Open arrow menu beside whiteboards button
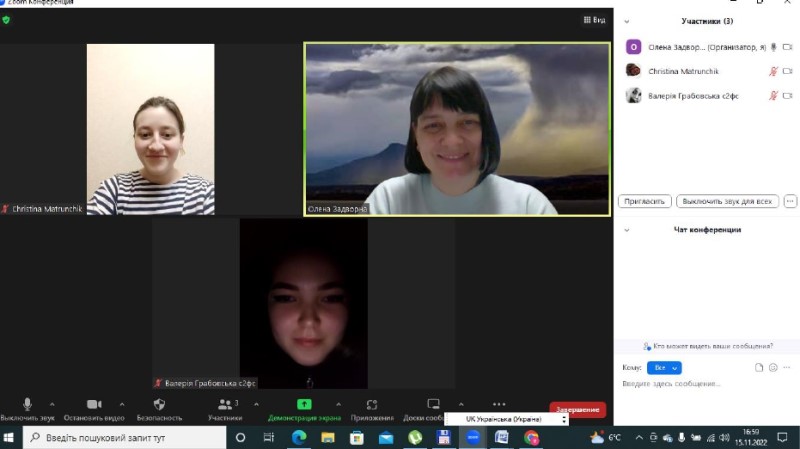The image size is (800, 449). click(x=461, y=404)
